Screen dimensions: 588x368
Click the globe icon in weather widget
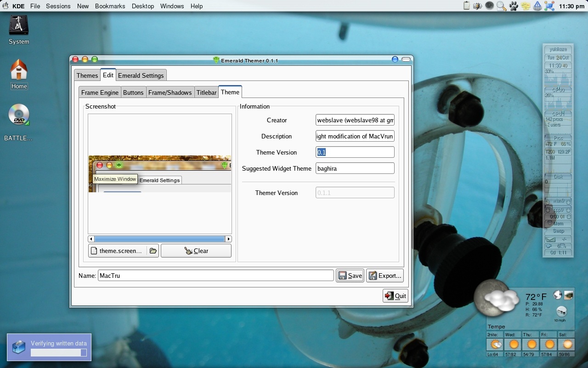(x=557, y=295)
